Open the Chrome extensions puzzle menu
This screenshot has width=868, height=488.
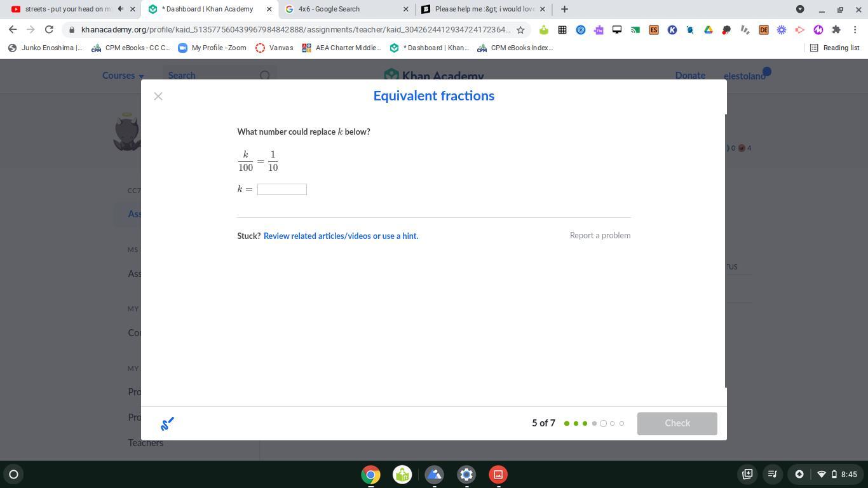coord(836,30)
